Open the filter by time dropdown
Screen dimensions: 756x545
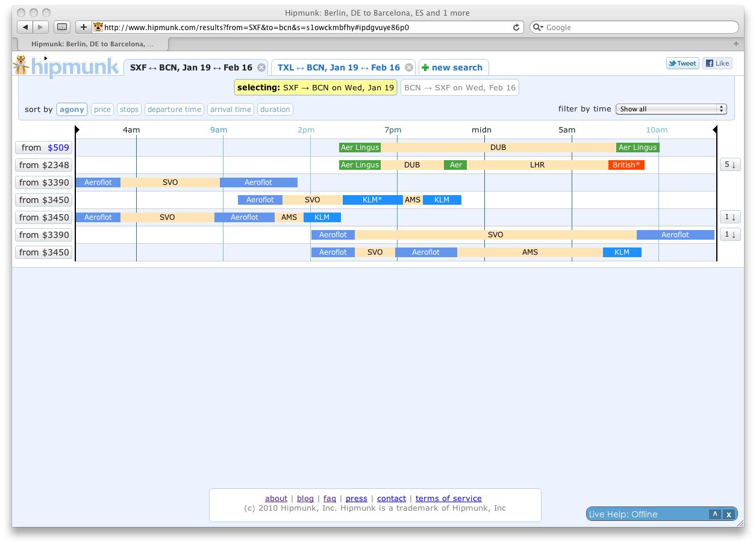click(671, 109)
